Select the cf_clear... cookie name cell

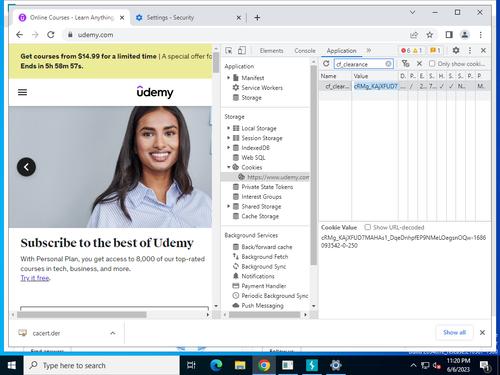[x=336, y=86]
